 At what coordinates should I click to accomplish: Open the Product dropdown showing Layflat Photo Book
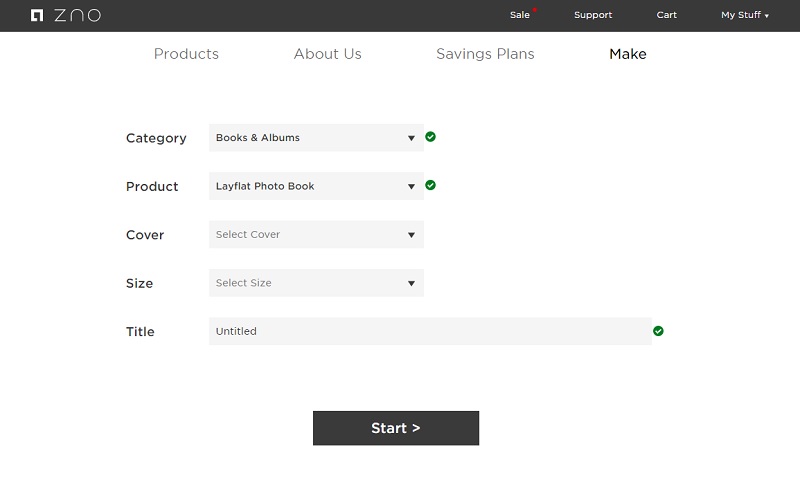(x=316, y=186)
